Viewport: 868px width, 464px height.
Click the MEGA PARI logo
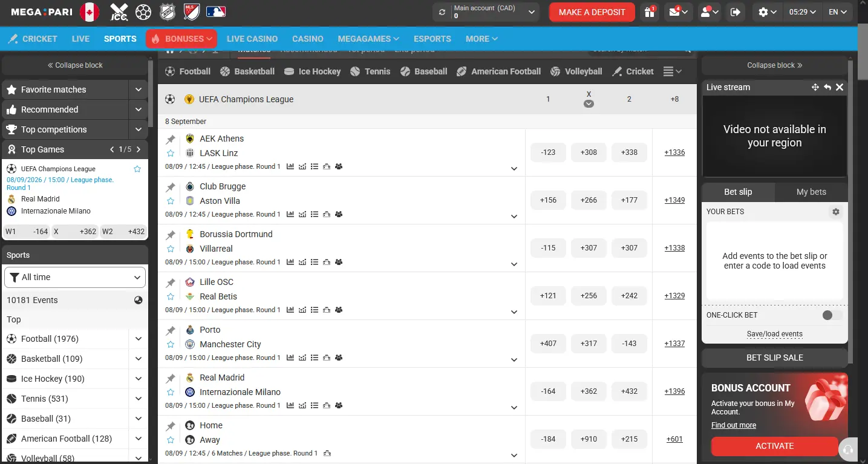pos(42,12)
